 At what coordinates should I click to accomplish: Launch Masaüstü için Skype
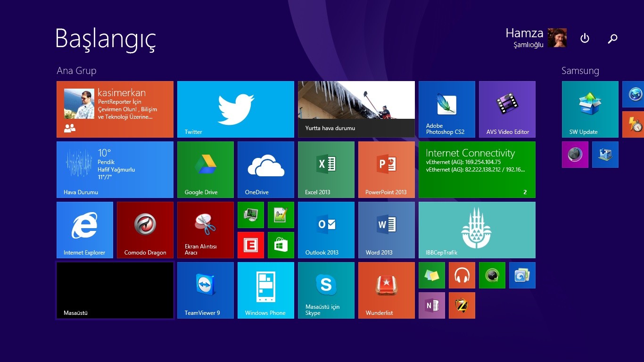(326, 290)
